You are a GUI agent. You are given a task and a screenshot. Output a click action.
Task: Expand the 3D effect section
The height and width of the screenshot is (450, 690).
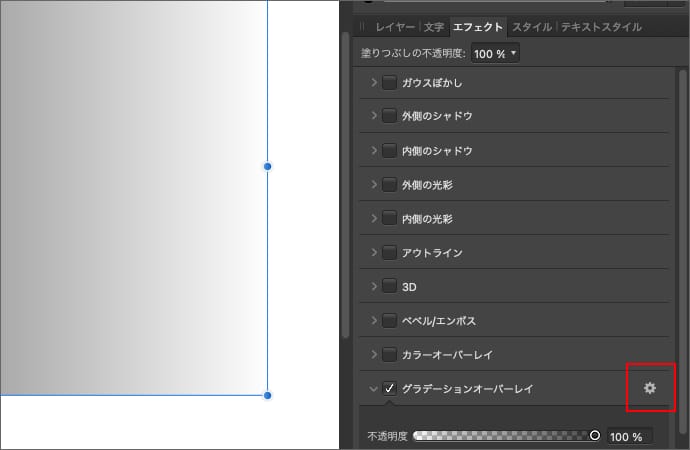374,287
